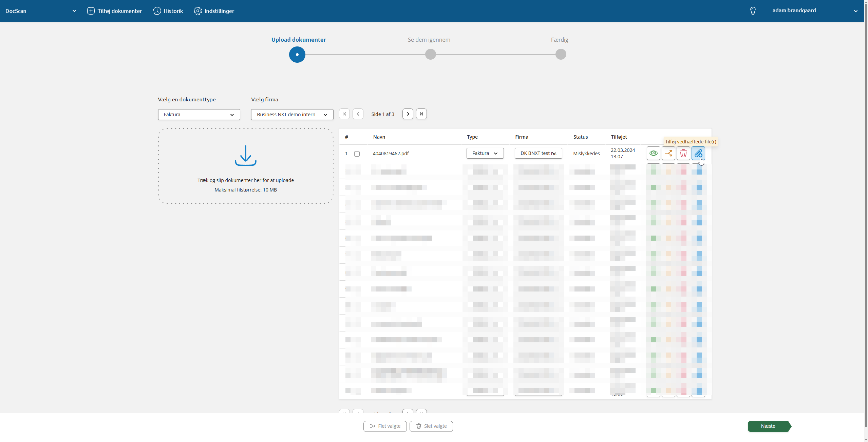Expand the DocScan application menu
The image size is (868, 442).
41,11
